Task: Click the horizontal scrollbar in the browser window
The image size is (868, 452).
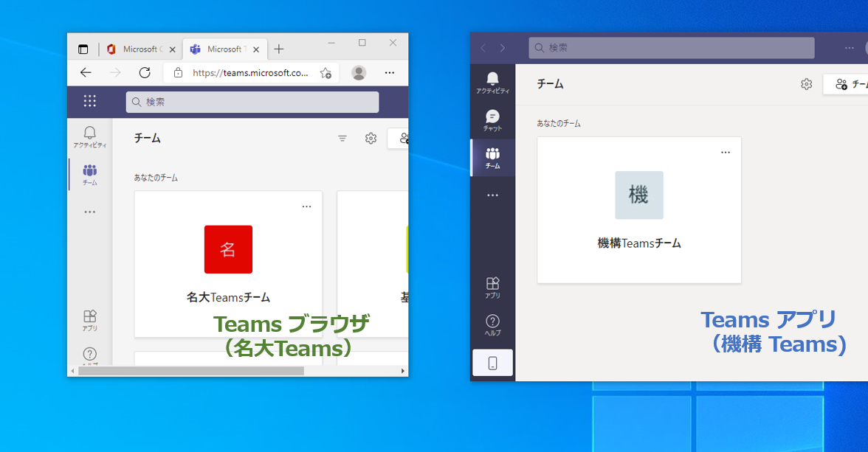Action: (191, 371)
